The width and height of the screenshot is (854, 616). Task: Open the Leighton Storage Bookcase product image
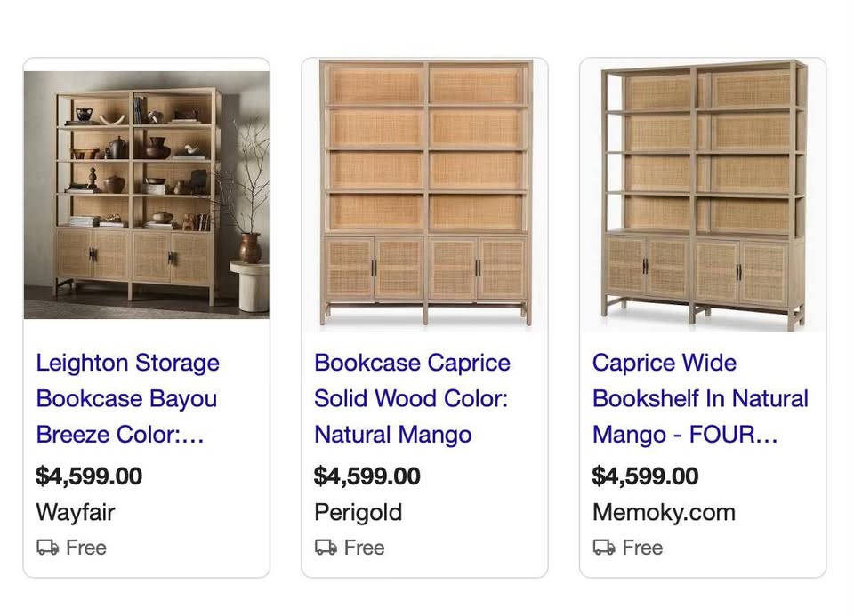coord(146,194)
